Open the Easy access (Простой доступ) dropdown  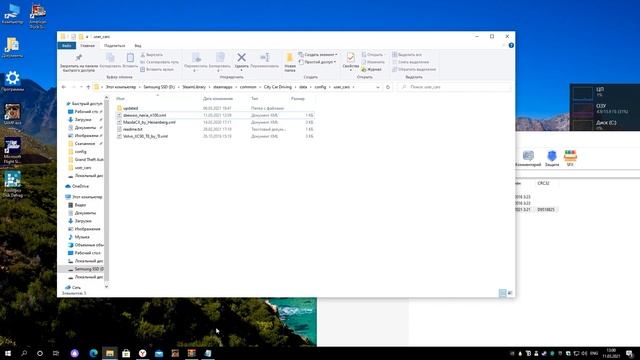click(318, 62)
